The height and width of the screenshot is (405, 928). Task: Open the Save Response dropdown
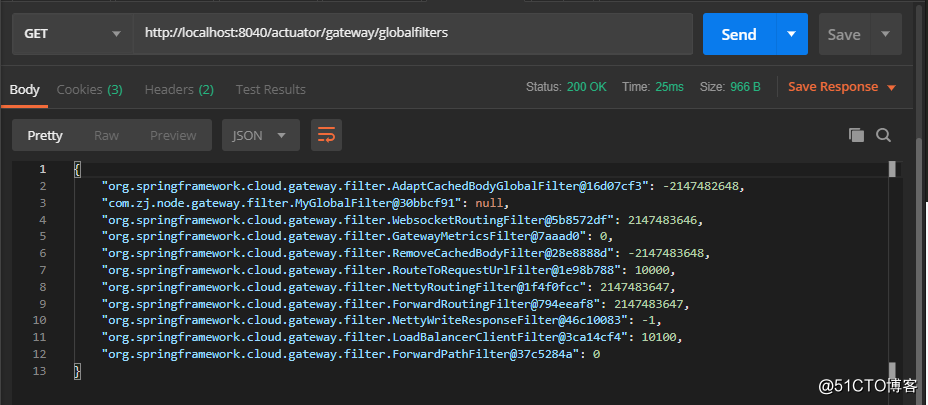(842, 87)
